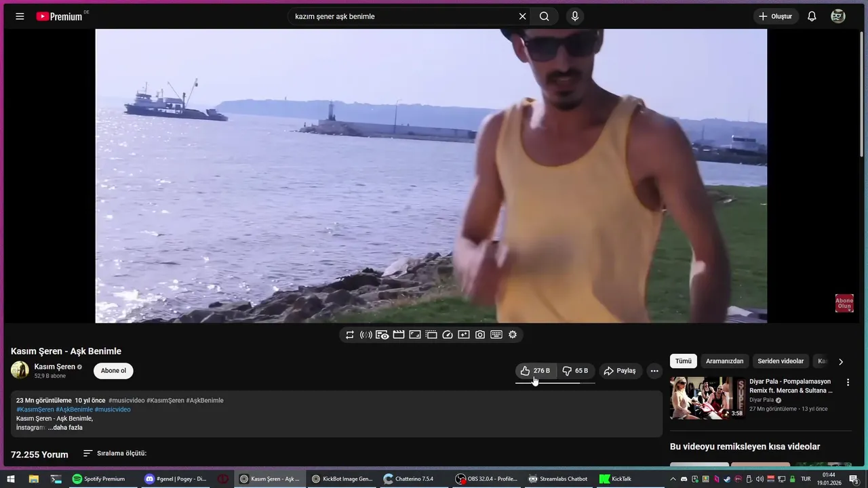Screen dimensions: 868x488
Task: Submit search with the magnifier icon
Action: point(545,16)
